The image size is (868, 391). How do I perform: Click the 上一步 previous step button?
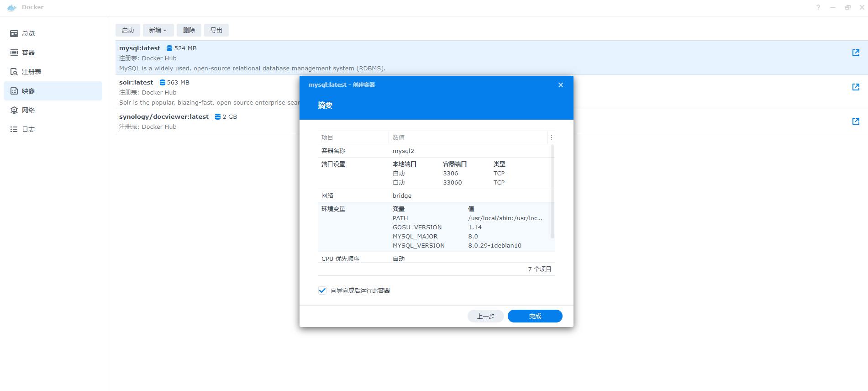pyautogui.click(x=486, y=316)
